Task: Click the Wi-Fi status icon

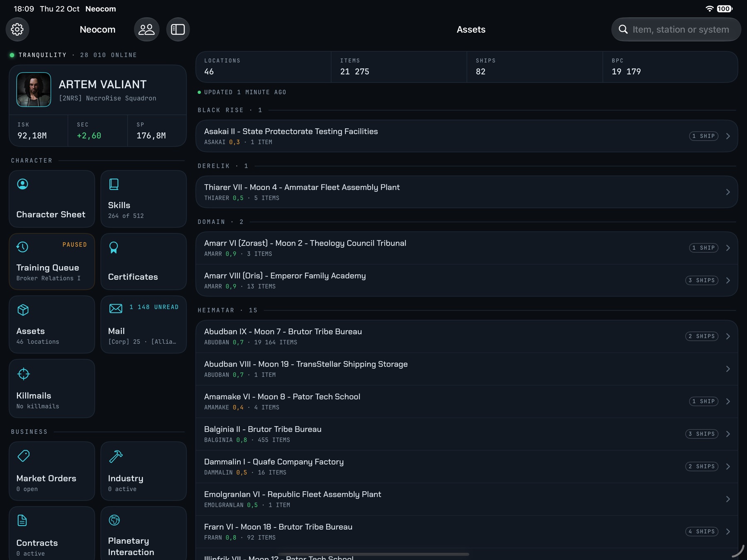Action: [710, 9]
